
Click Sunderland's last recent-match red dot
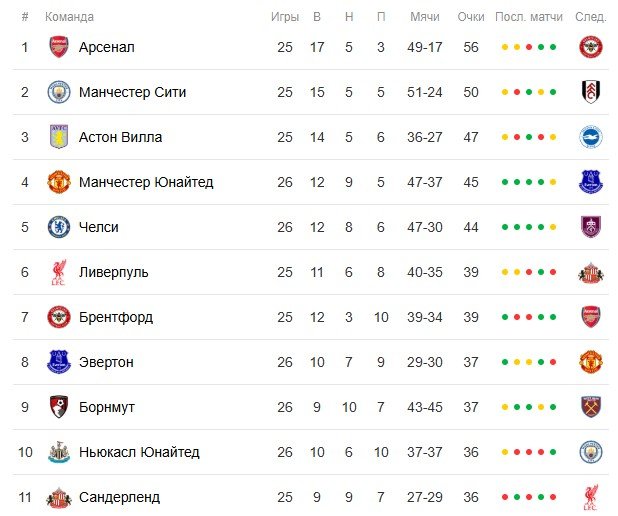point(553,497)
